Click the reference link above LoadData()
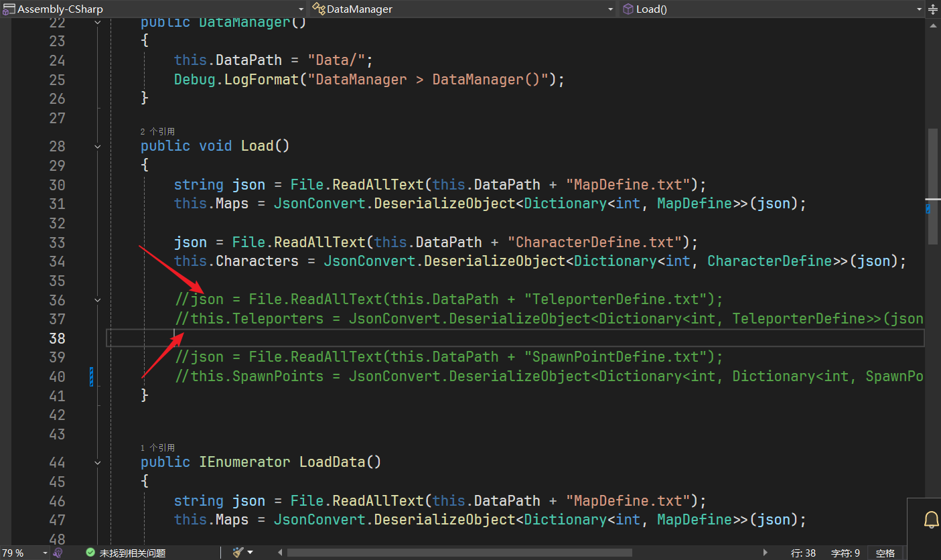941x560 pixels. (157, 447)
